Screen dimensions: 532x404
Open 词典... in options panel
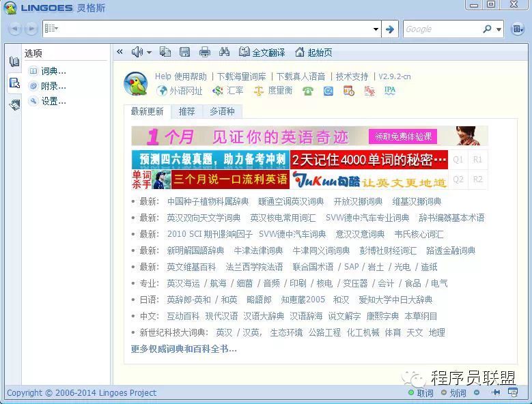[48, 71]
